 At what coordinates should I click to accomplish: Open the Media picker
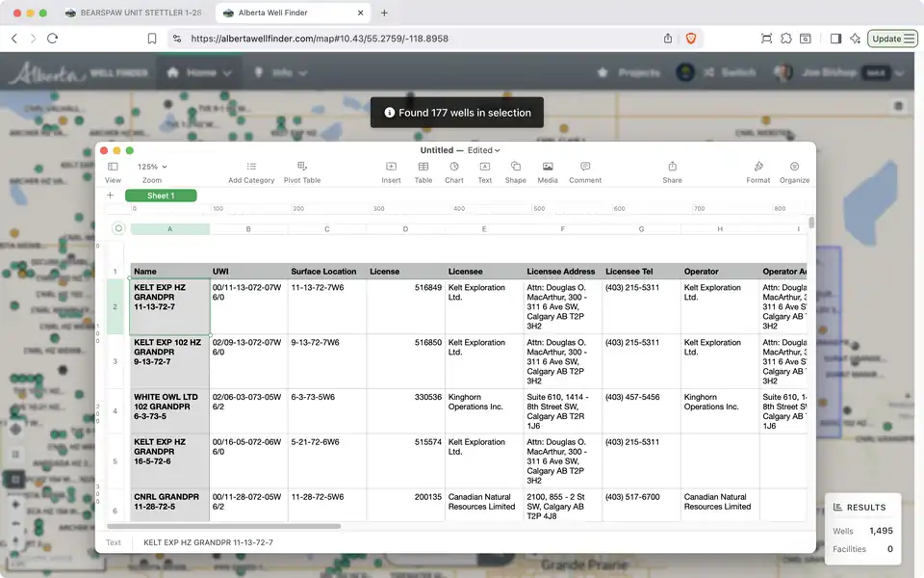[548, 172]
